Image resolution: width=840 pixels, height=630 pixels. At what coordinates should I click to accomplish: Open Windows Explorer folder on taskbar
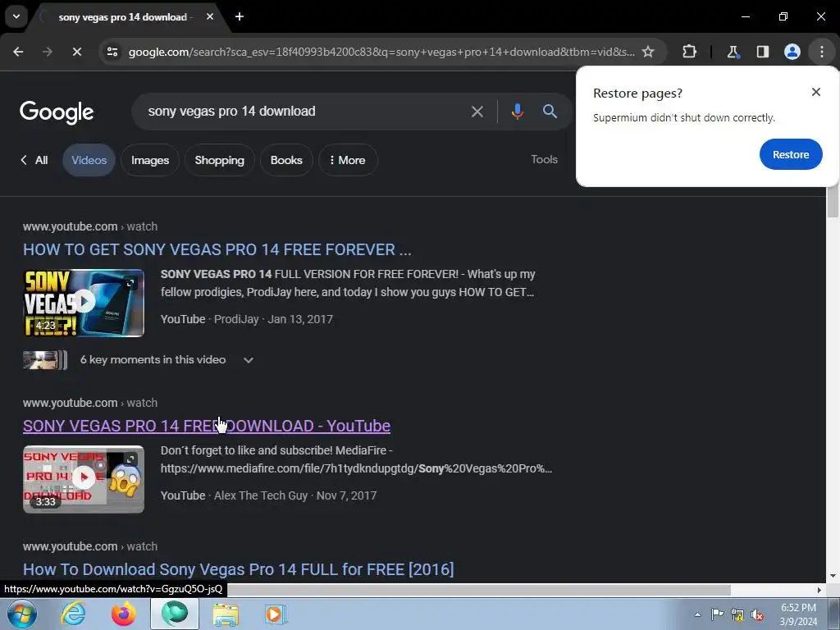(x=226, y=614)
